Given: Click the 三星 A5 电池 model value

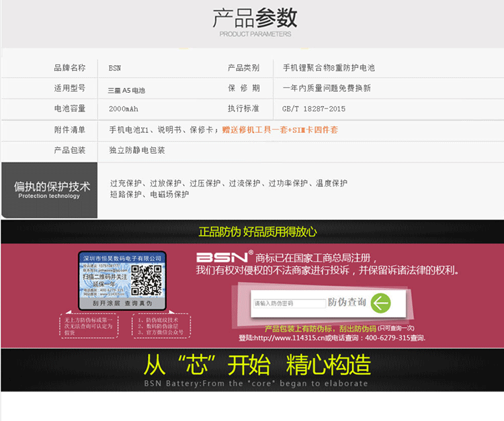Looking at the screenshot, I should tap(126, 89).
